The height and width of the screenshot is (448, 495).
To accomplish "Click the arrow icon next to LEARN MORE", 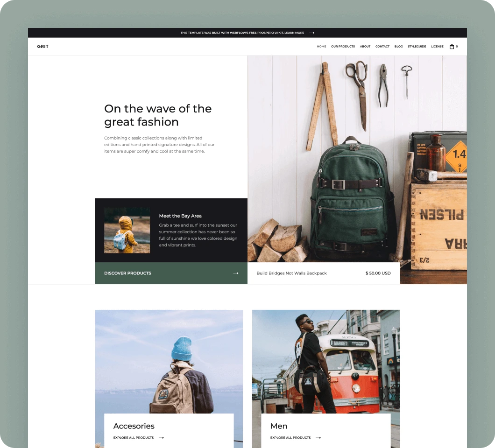I will click(x=311, y=33).
